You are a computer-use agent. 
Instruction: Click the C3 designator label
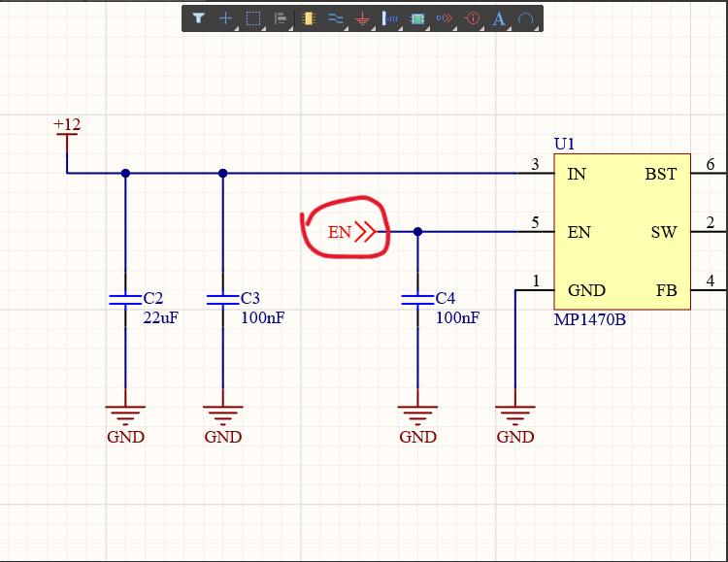(x=249, y=298)
